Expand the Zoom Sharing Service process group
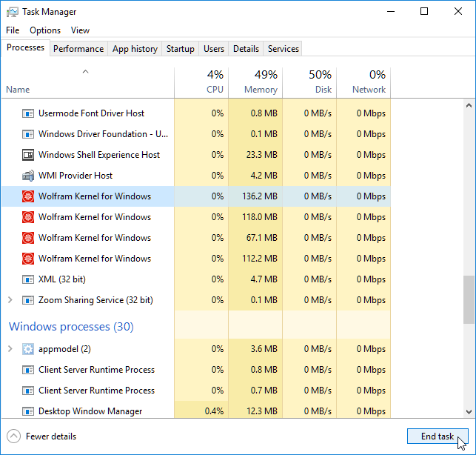The width and height of the screenshot is (476, 455). [x=10, y=300]
